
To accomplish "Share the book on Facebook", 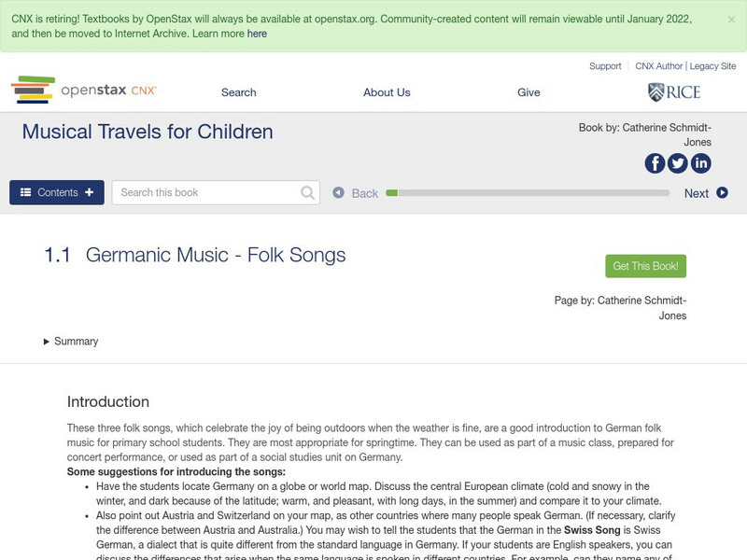I will (x=655, y=163).
